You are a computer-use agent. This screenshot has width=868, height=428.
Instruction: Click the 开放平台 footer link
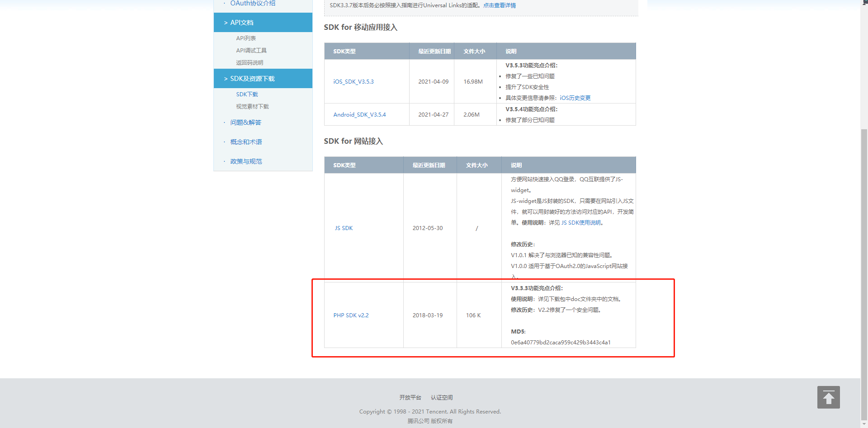410,397
